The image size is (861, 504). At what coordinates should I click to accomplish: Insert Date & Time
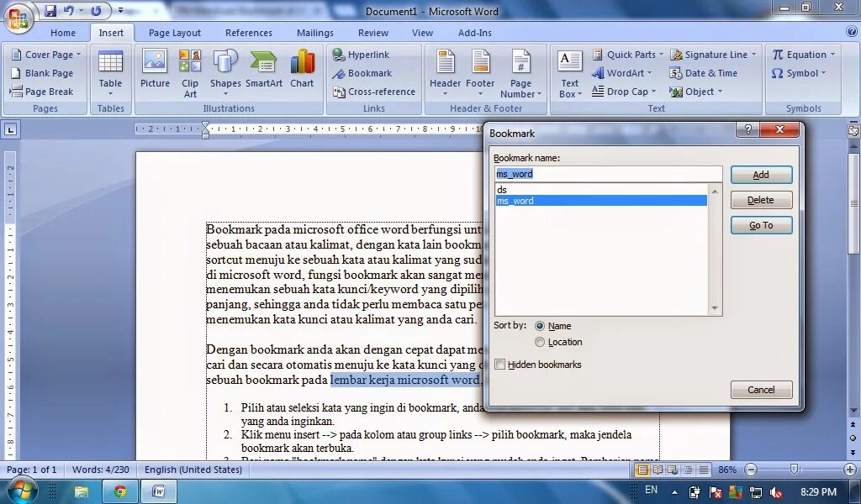coord(704,73)
